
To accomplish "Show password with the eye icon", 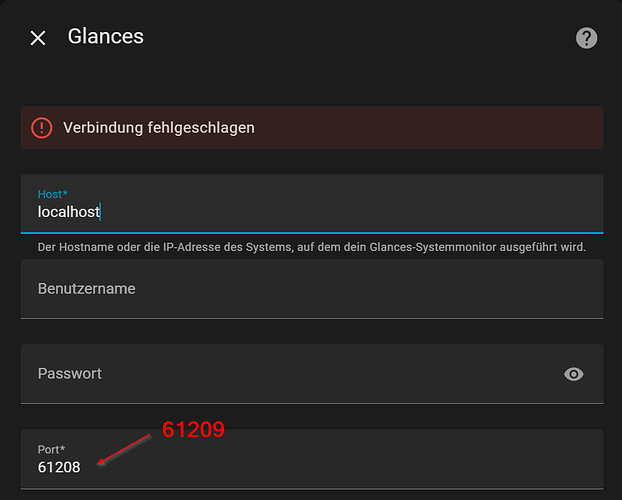I will 574,374.
